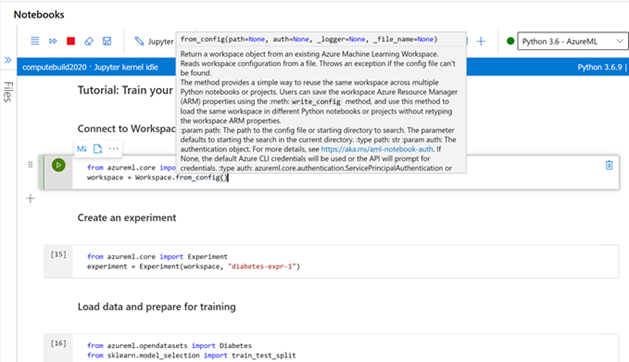Click 'Load data and prepare for training' heading

click(x=156, y=307)
